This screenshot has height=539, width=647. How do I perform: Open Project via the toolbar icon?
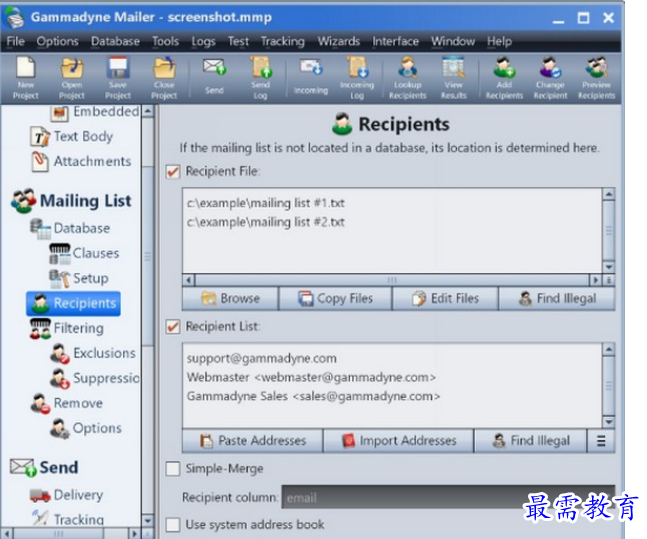coord(72,78)
